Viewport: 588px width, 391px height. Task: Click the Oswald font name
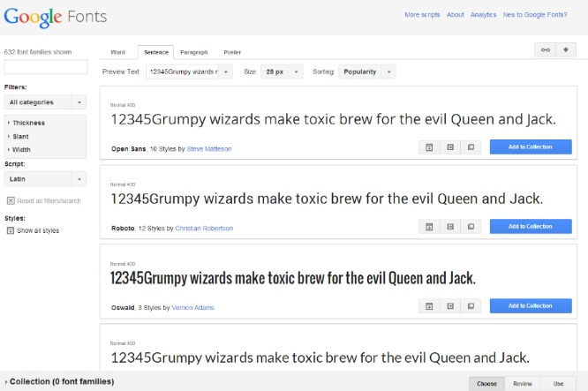coord(123,308)
